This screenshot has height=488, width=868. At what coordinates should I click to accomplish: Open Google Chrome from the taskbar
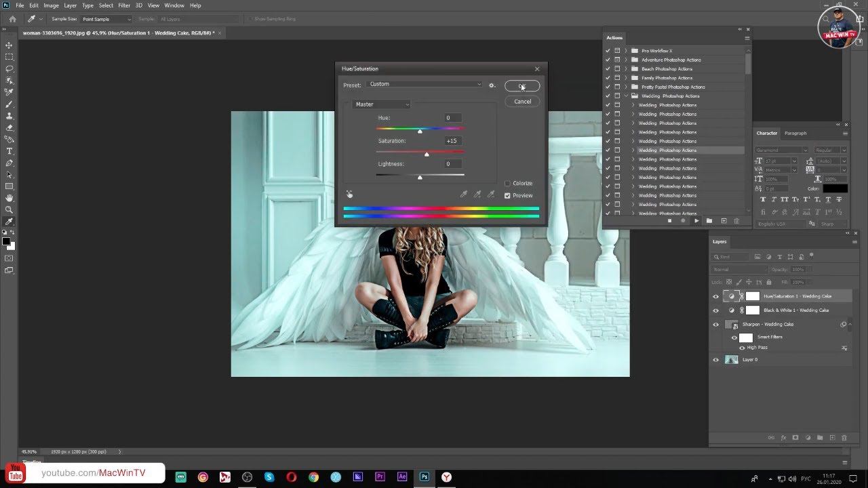313,477
